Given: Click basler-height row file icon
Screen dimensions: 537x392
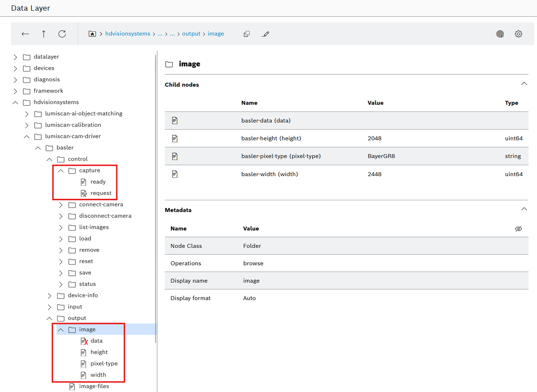Looking at the screenshot, I should [175, 138].
